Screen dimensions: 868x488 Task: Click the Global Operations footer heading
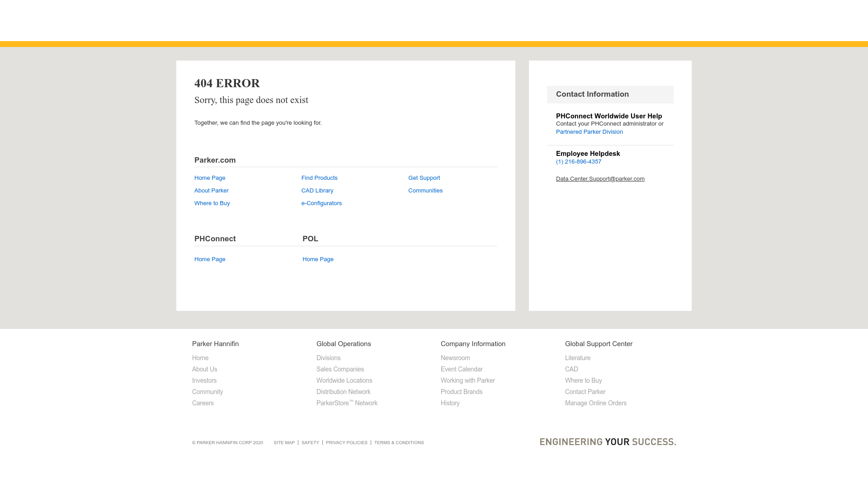tap(344, 344)
